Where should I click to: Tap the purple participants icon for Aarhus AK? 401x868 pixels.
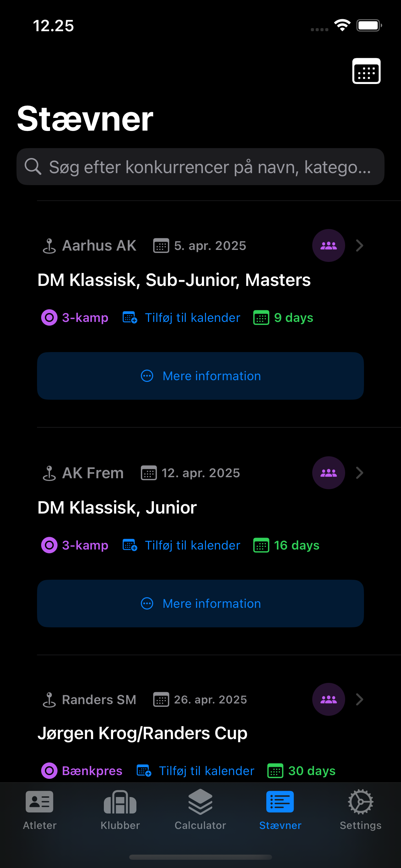(328, 245)
